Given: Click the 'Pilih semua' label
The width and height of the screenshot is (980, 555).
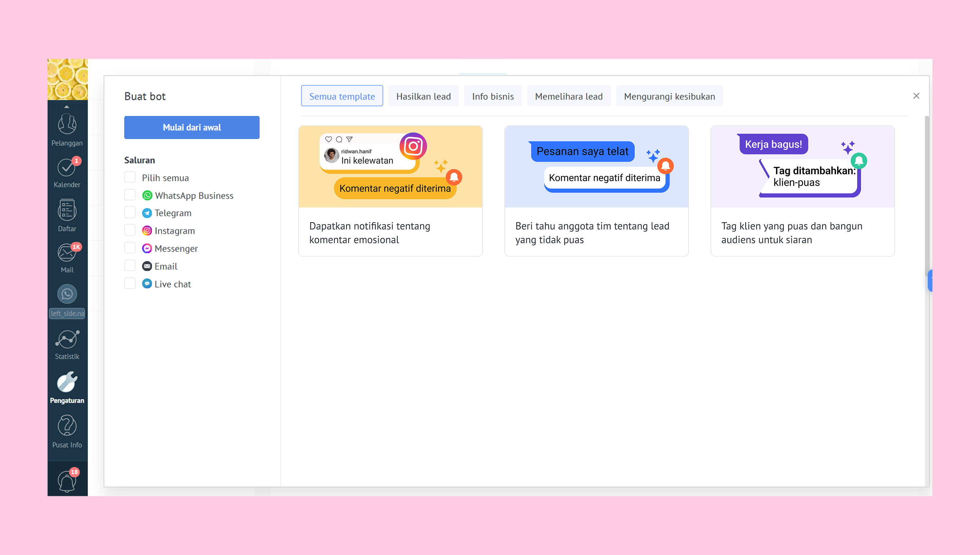Looking at the screenshot, I should coord(165,178).
